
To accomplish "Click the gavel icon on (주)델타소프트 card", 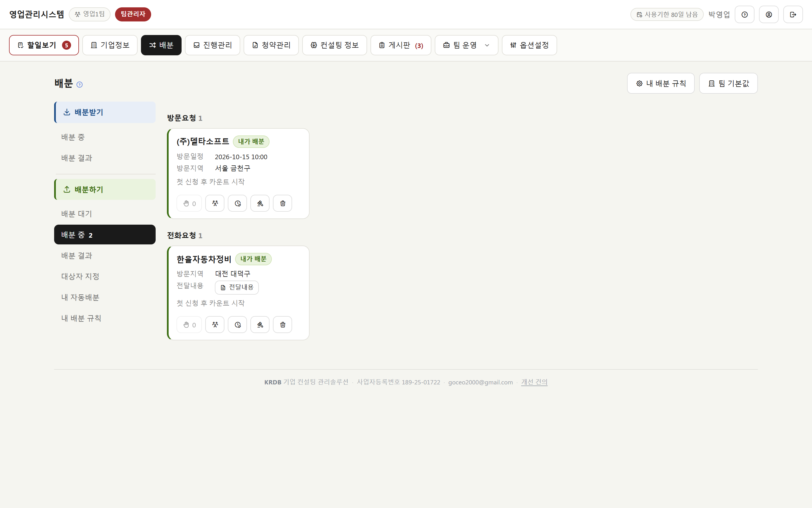I will click(260, 203).
